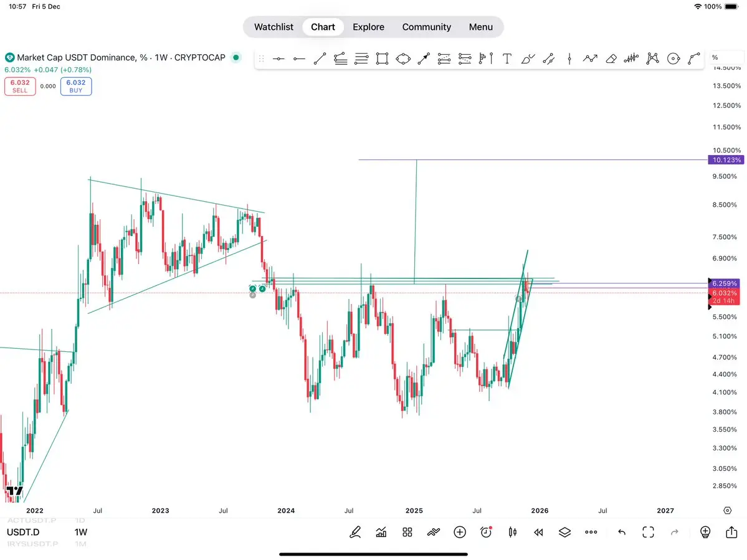Select the long position tool
The width and height of the screenshot is (747, 560).
pyautogui.click(x=444, y=59)
